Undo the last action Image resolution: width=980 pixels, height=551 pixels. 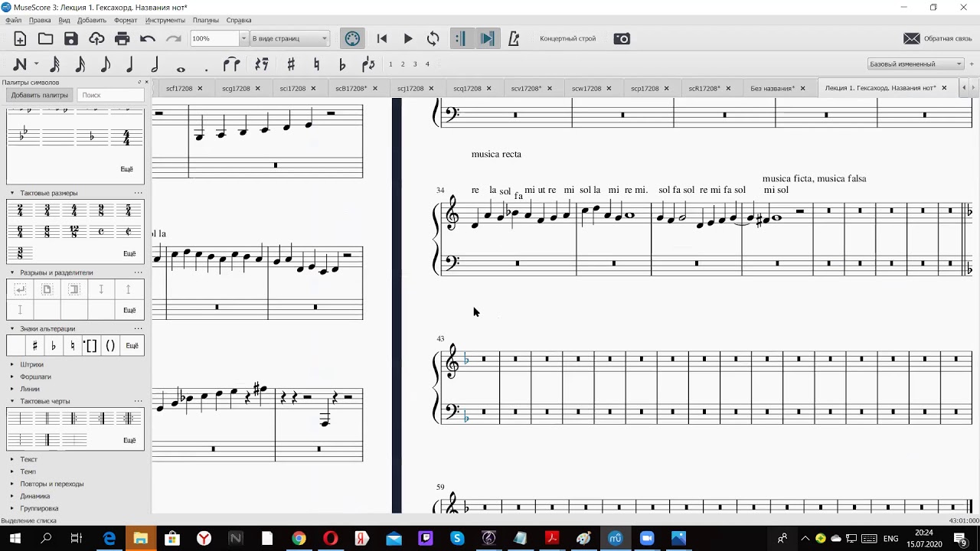(148, 38)
